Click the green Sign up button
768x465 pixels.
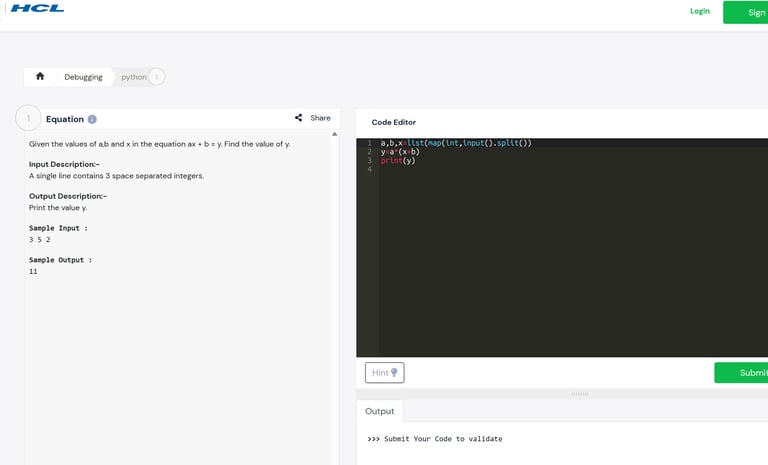click(745, 12)
